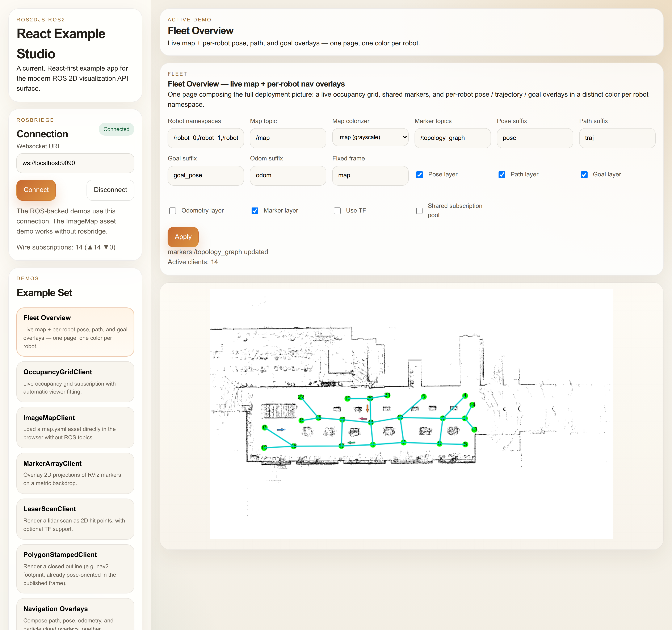Uncheck the Pose layer checkbox
672x630 pixels.
click(x=420, y=175)
